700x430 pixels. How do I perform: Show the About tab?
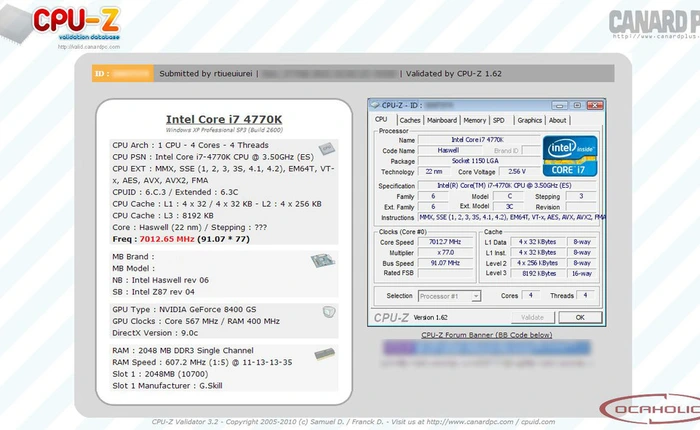(x=558, y=120)
